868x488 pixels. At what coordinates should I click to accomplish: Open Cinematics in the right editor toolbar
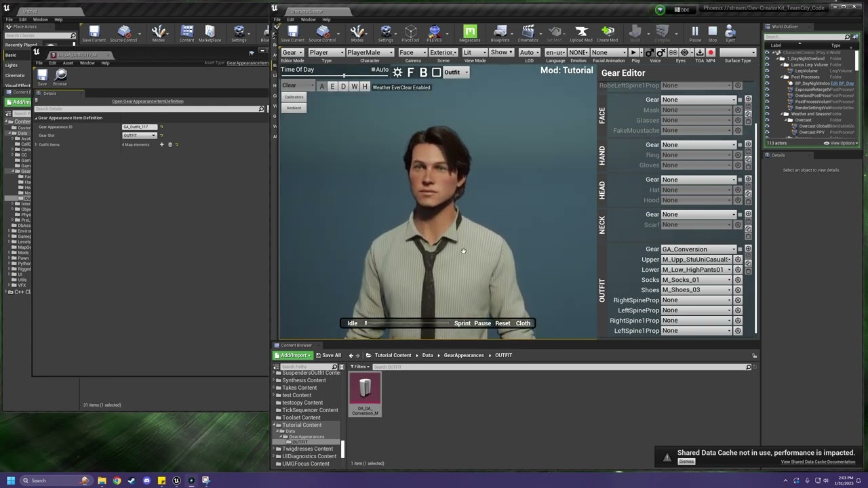pyautogui.click(x=528, y=33)
